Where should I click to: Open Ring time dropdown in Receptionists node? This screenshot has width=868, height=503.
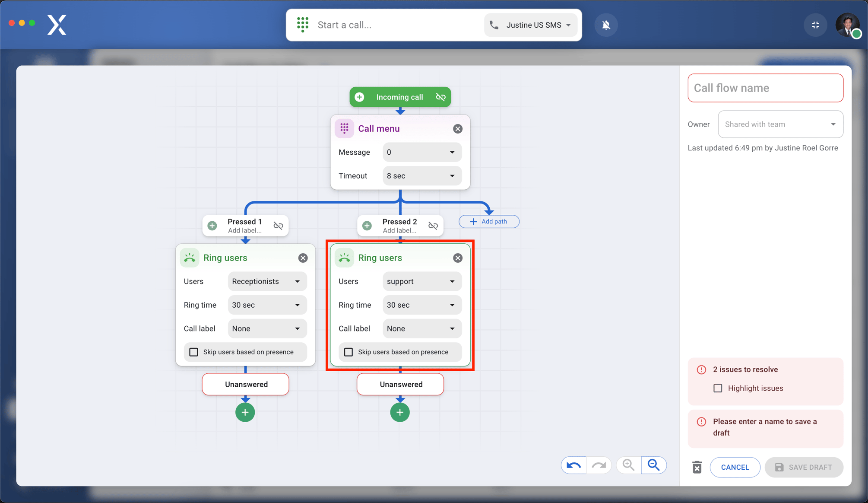pos(267,305)
